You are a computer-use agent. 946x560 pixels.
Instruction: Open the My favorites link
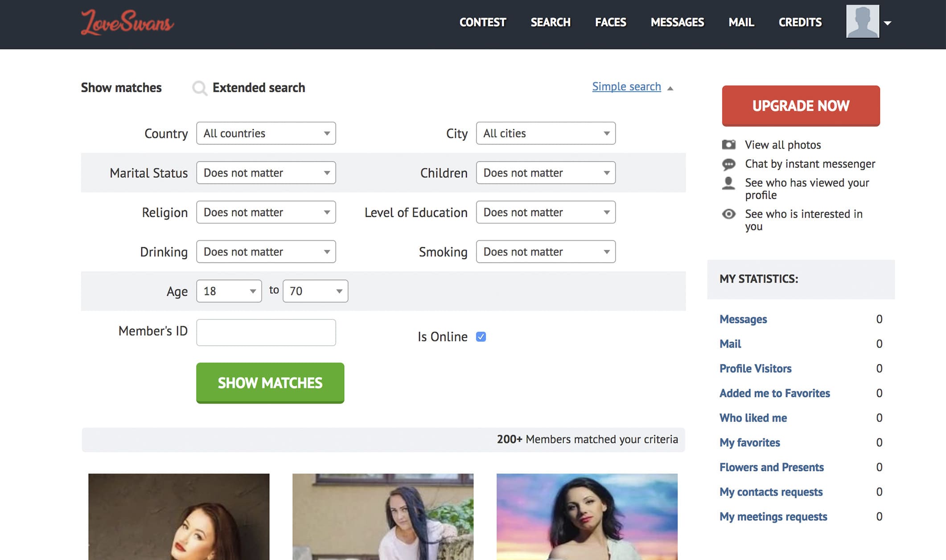click(750, 443)
